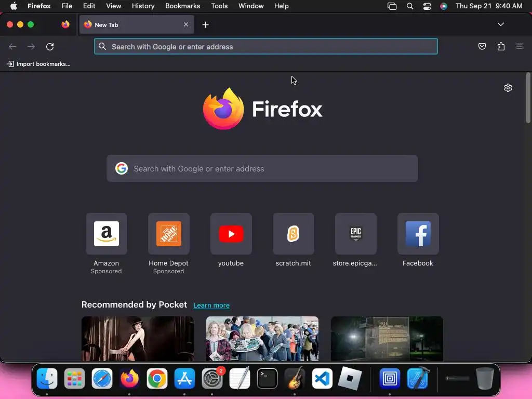Image resolution: width=532 pixels, height=399 pixels.
Task: Open Finder from the Dock
Action: (47, 378)
